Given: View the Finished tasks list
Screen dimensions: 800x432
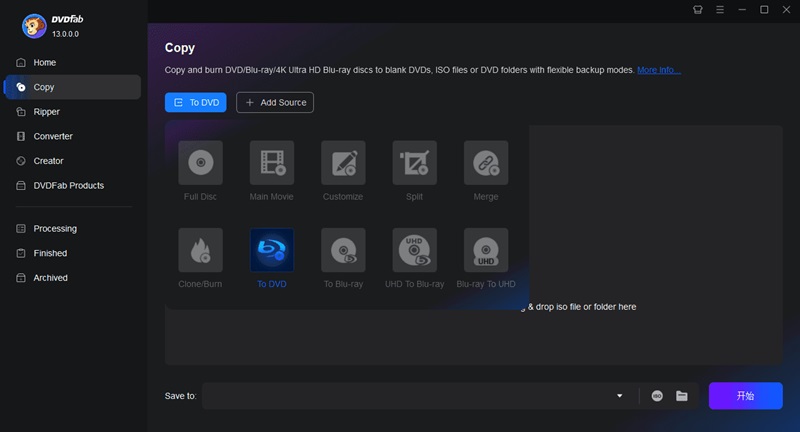Looking at the screenshot, I should (x=72, y=253).
